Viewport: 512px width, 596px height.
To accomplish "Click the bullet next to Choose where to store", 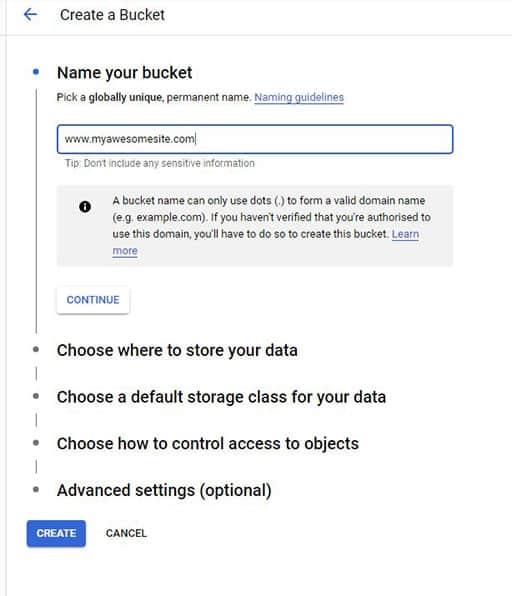I will point(36,349).
